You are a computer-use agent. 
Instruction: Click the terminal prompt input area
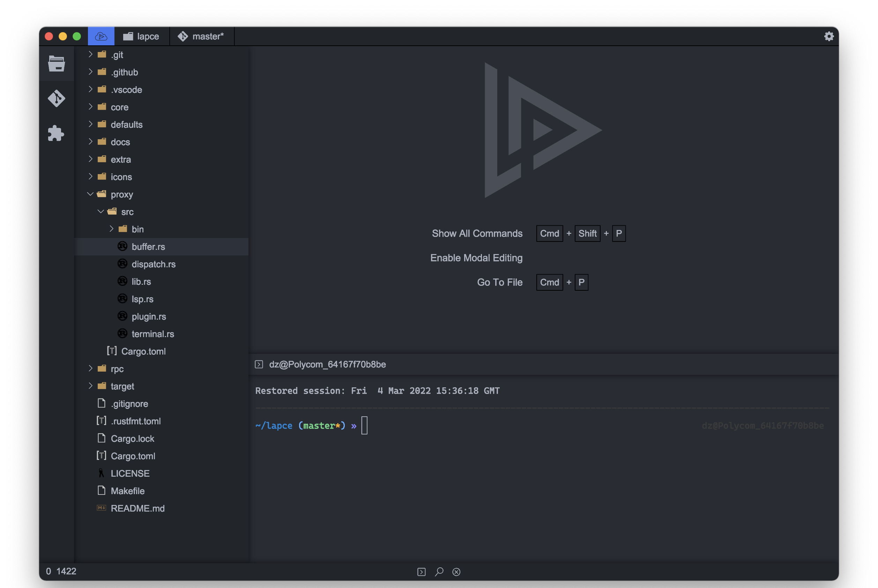pos(364,425)
